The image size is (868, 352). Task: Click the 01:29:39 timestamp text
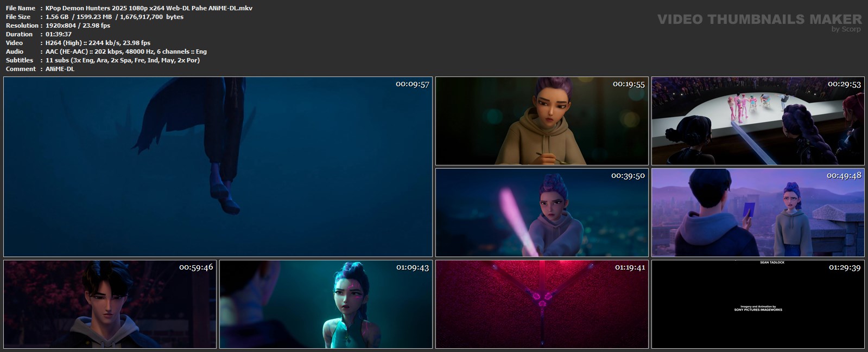coord(844,267)
